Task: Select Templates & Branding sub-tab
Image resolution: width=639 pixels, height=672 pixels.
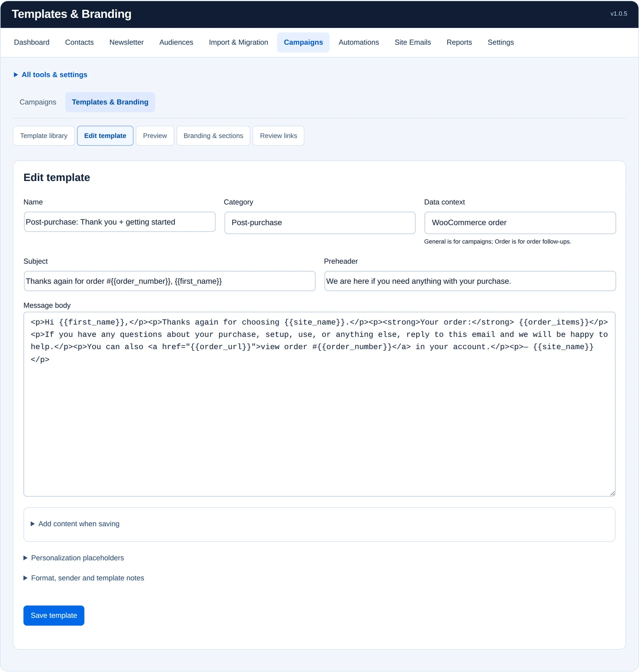Action: tap(110, 102)
